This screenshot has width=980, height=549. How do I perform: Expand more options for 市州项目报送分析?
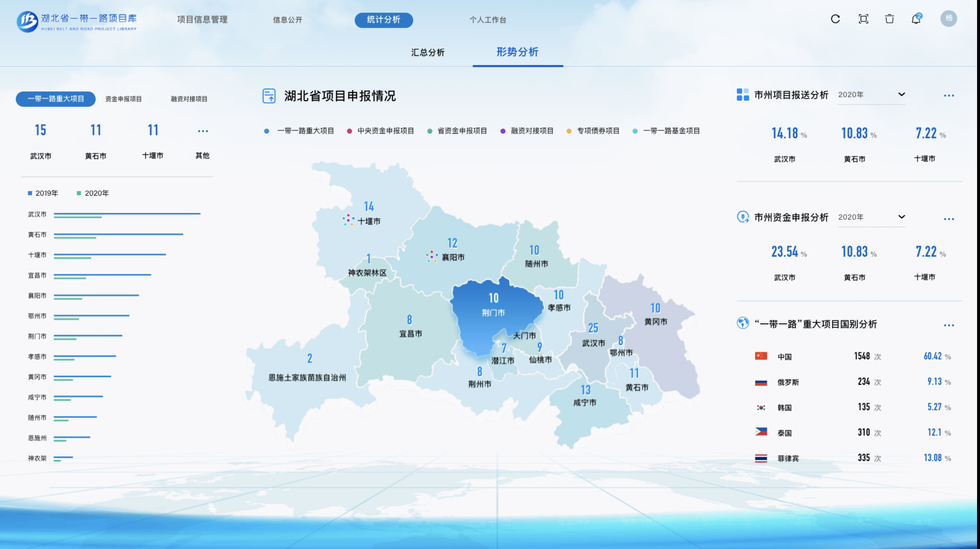pos(949,95)
